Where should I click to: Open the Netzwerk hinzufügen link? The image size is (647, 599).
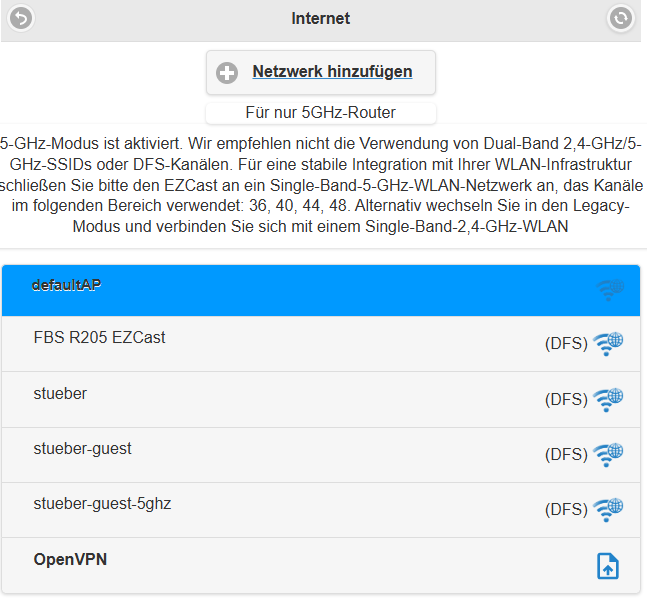[x=332, y=71]
